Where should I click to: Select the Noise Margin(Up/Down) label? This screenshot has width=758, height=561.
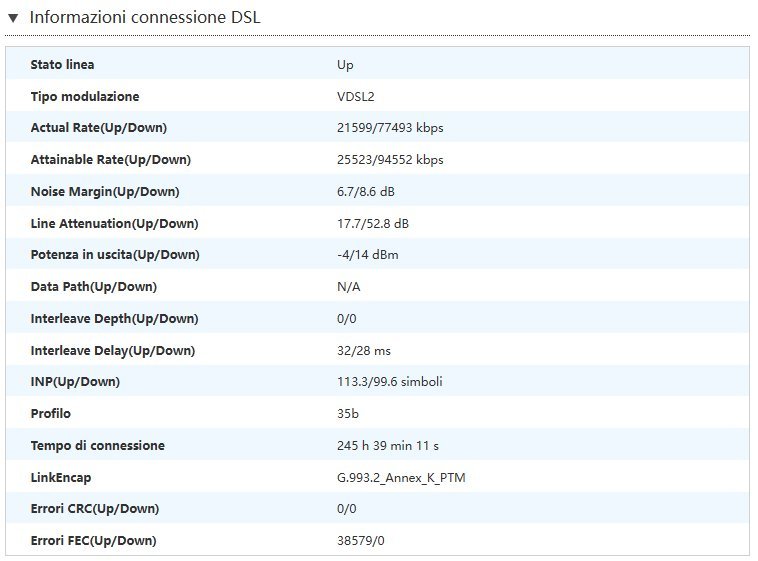point(105,192)
